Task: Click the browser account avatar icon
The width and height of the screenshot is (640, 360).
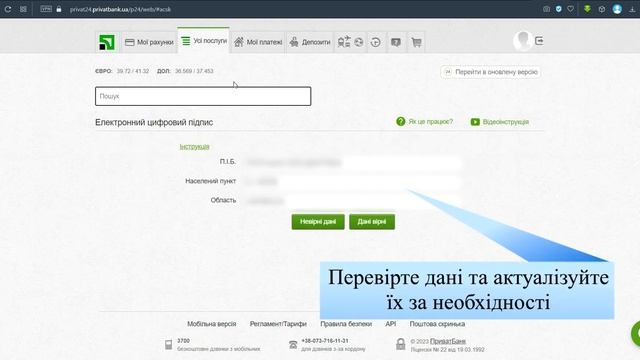Action: pos(617,9)
